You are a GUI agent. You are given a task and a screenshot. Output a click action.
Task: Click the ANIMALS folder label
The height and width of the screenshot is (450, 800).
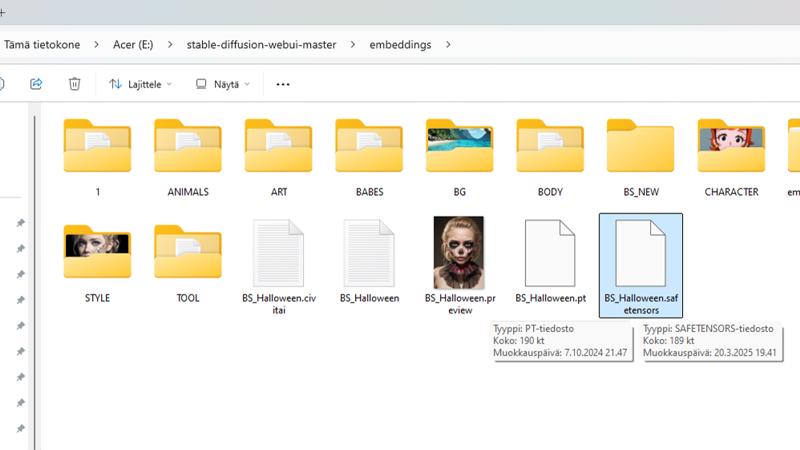(188, 192)
